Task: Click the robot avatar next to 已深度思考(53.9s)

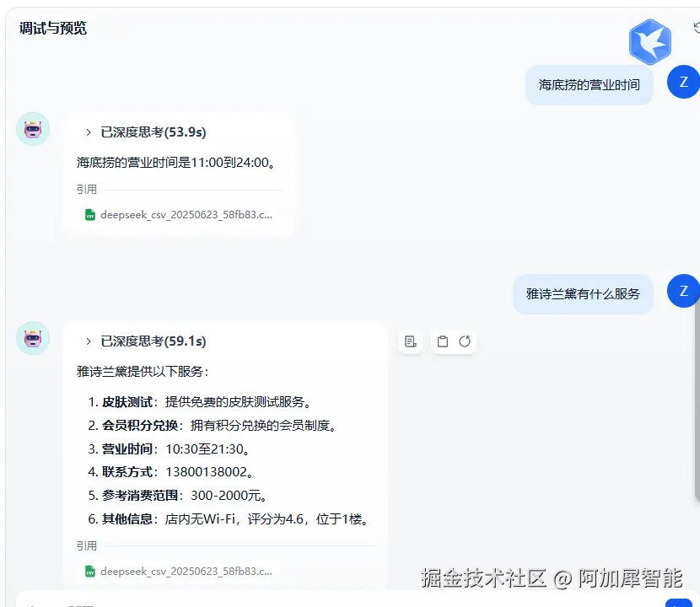Action: [33, 129]
